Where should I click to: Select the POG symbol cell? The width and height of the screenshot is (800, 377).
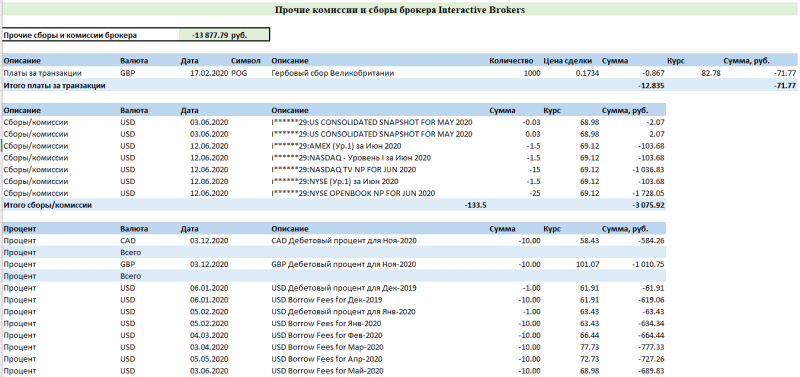tap(238, 73)
